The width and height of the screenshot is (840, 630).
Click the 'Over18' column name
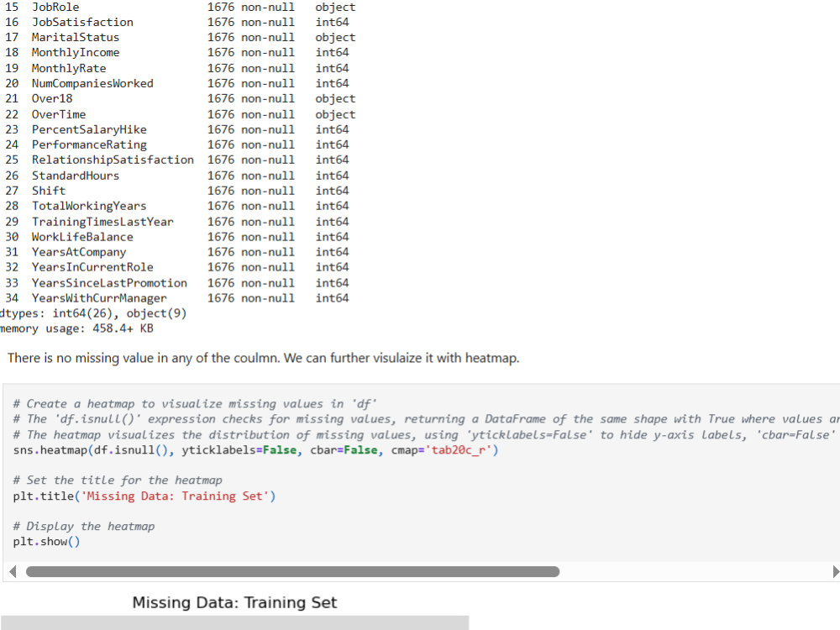(x=52, y=98)
